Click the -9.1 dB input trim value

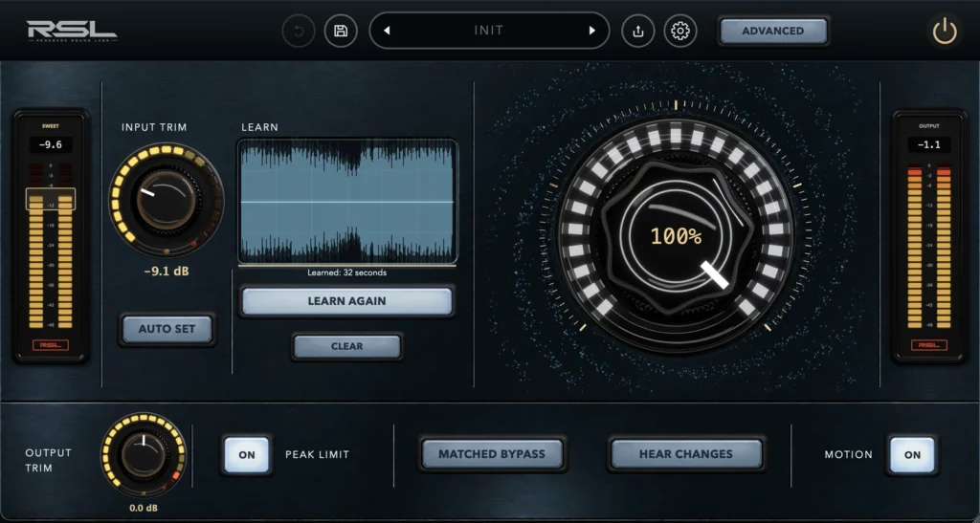167,272
